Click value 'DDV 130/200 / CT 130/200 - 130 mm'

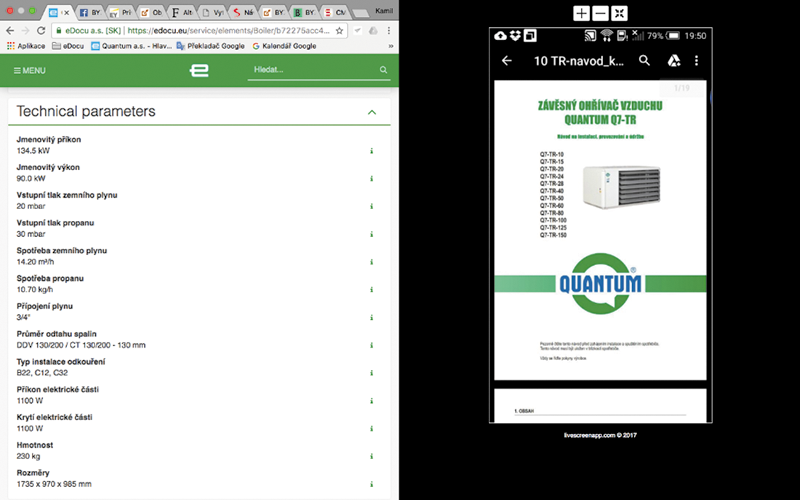81,345
